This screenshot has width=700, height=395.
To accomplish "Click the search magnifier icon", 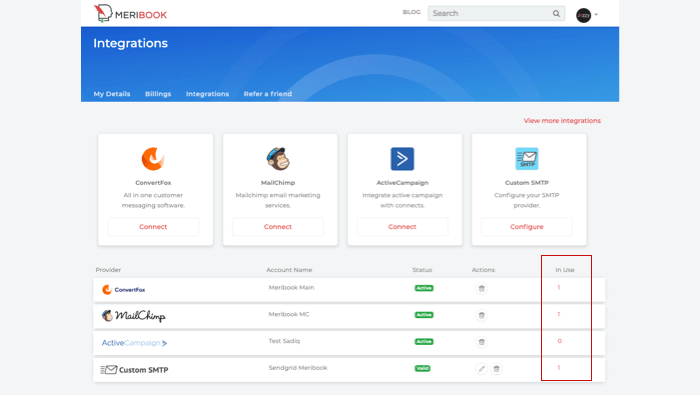I will click(x=556, y=13).
